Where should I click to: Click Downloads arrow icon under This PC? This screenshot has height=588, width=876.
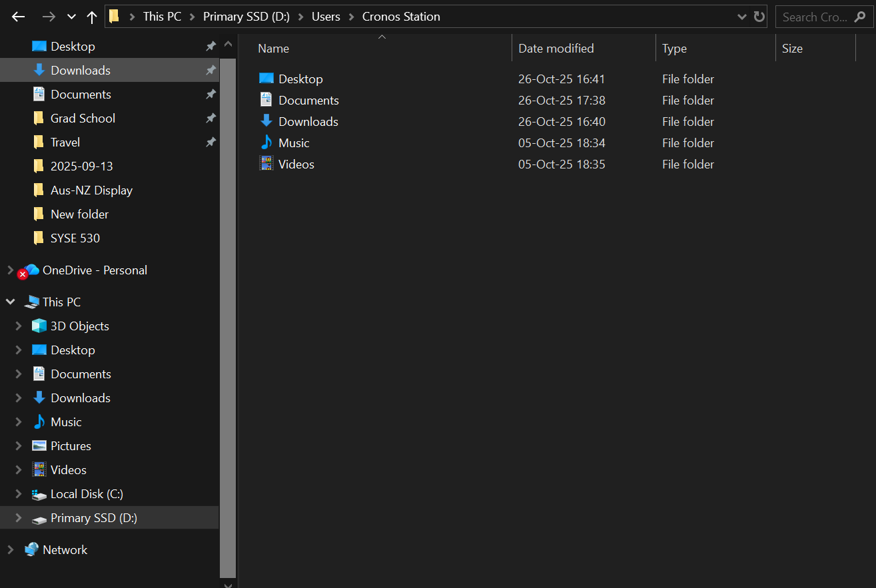coord(39,398)
